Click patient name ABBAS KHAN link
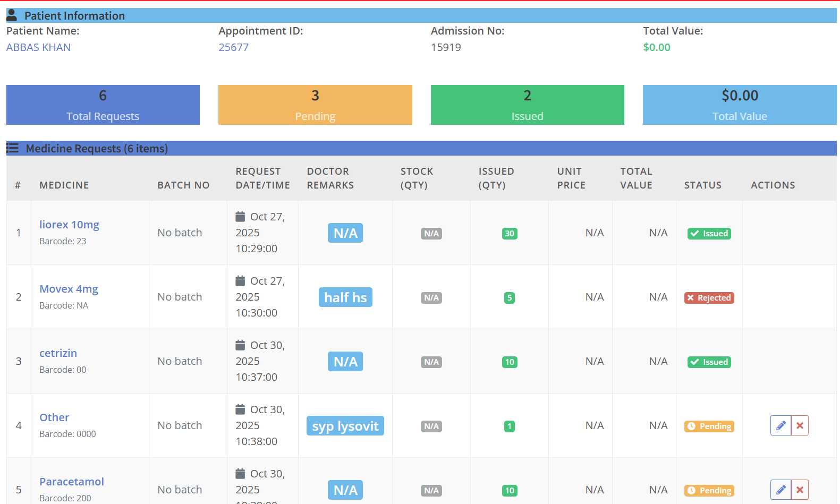 [38, 47]
